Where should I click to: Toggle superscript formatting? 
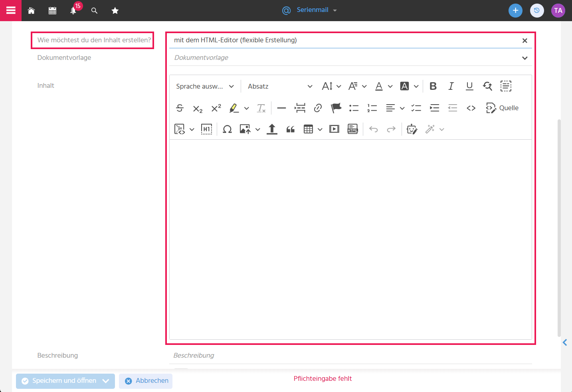(216, 108)
